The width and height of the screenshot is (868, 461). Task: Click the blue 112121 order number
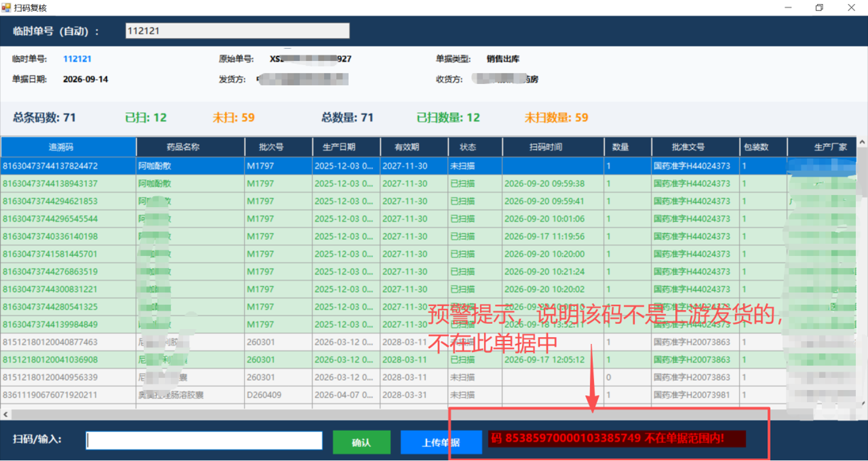click(77, 59)
